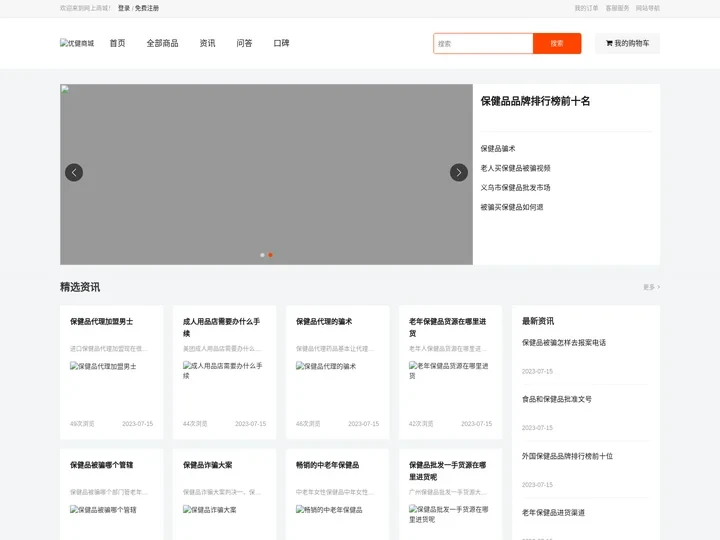The height and width of the screenshot is (540, 720).
Task: Open 保健品骗术 link
Action: 498,149
